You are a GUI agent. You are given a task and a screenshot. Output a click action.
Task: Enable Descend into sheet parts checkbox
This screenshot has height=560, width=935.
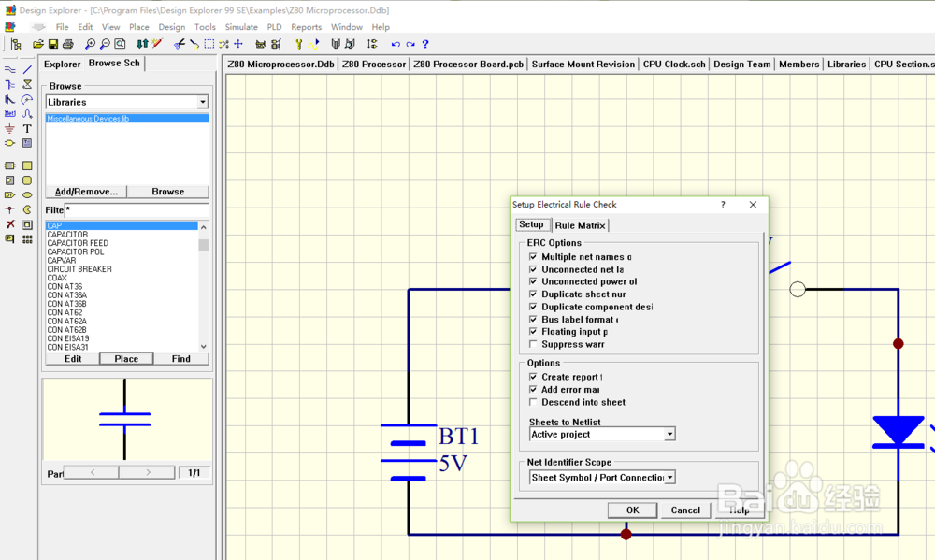click(x=533, y=402)
